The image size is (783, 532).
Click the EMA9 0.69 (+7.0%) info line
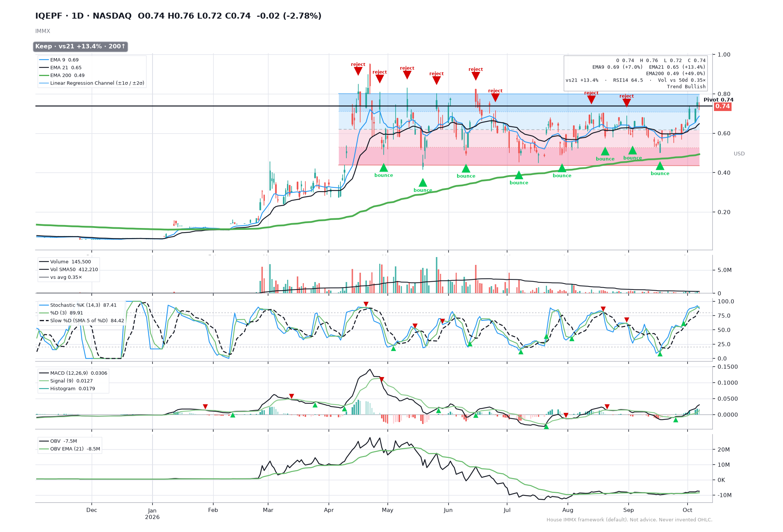pyautogui.click(x=617, y=67)
